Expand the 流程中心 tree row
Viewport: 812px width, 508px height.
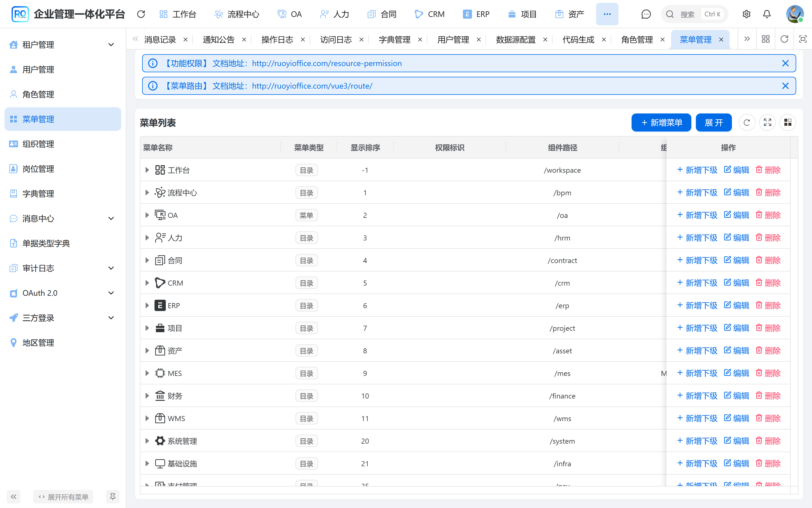point(147,192)
